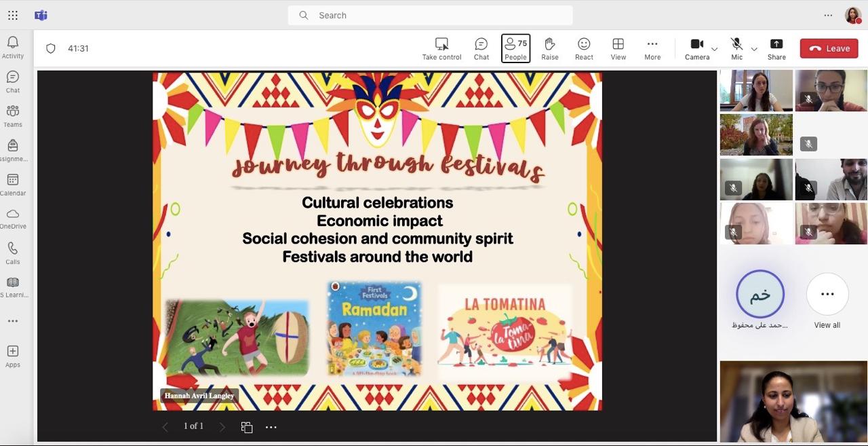
Task: Open the meeting Chat panel
Action: [481, 48]
